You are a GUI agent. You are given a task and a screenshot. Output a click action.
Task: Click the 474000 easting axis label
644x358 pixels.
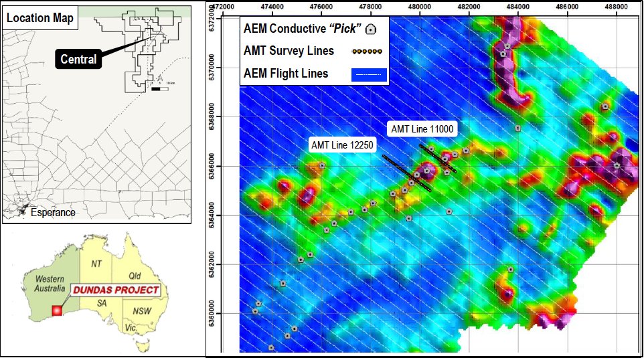click(272, 7)
